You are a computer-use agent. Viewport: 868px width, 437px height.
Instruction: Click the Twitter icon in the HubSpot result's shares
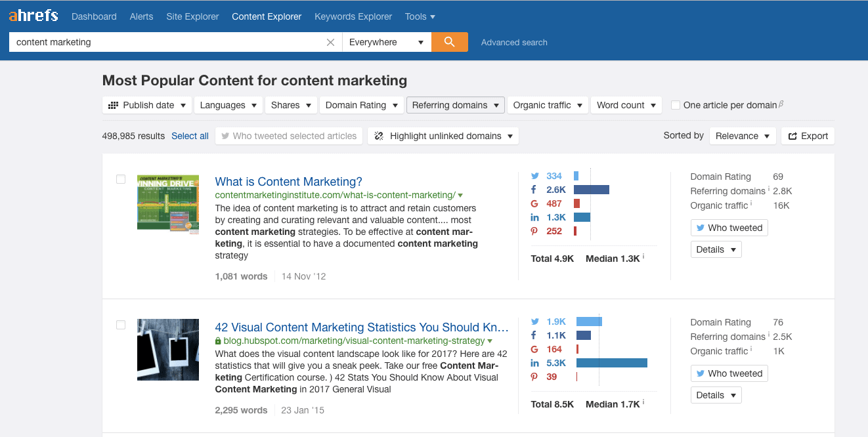coord(535,322)
